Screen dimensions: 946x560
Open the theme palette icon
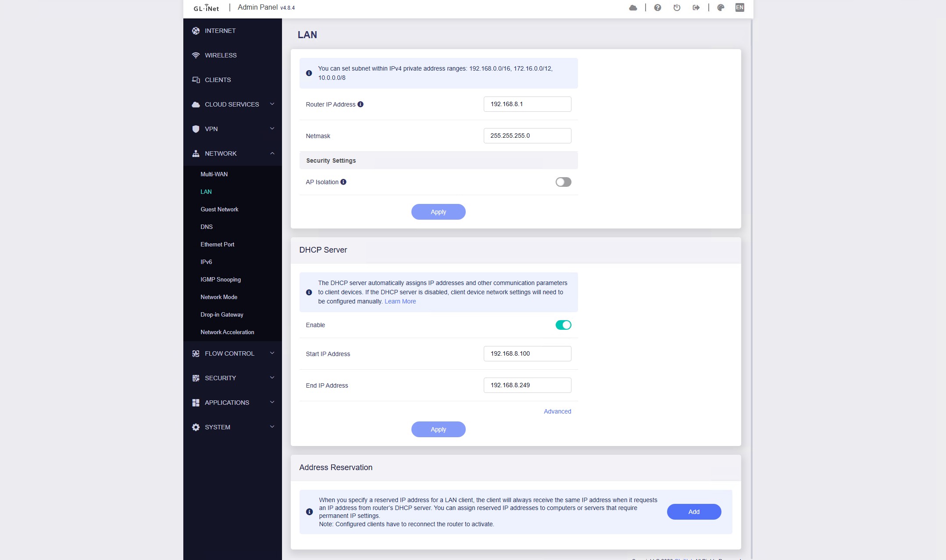click(x=721, y=7)
